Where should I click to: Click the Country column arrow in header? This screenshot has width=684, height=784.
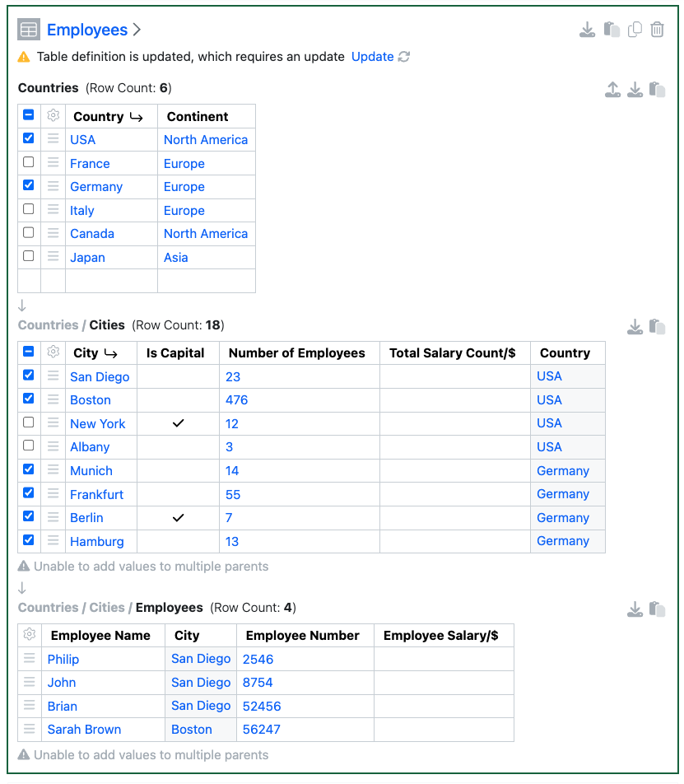136,117
